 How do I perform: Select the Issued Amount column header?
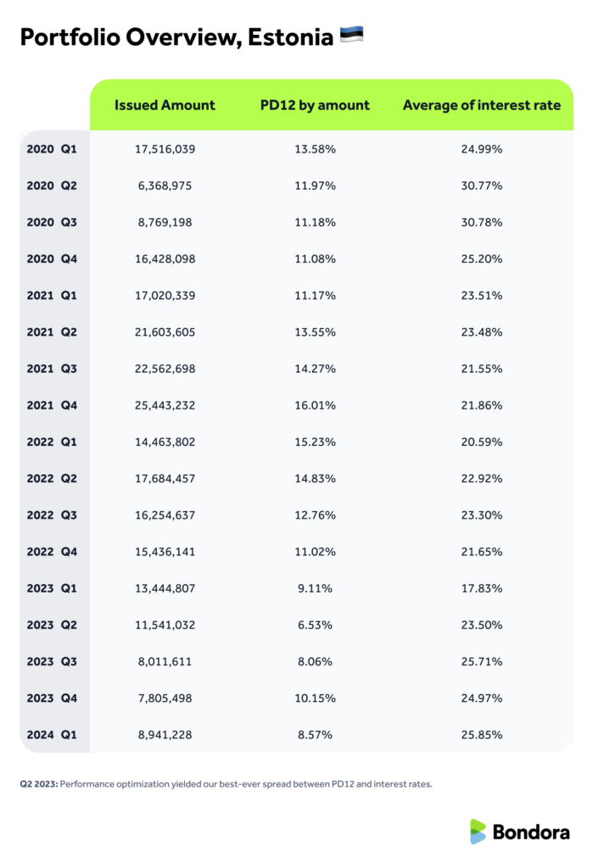[x=165, y=105]
